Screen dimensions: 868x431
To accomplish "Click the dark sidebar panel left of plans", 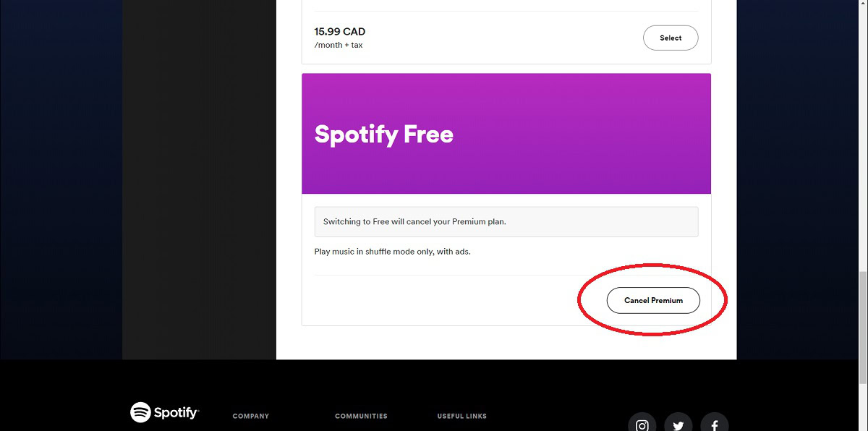I will (199, 181).
